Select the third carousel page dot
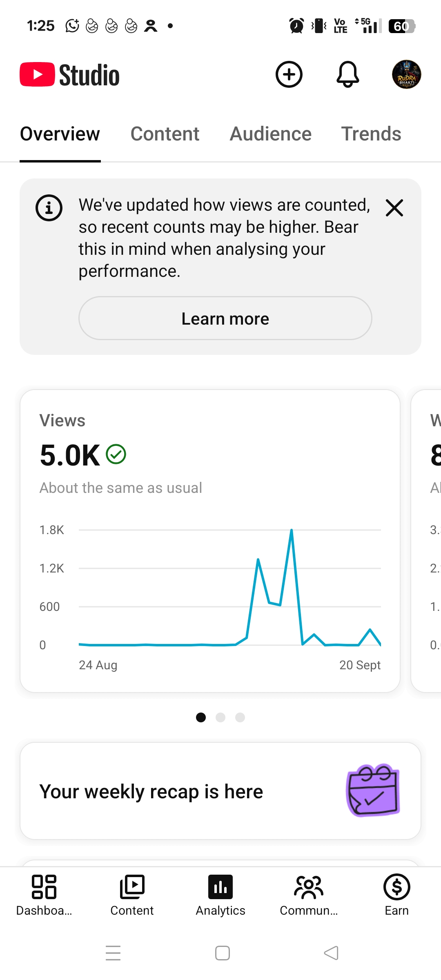This screenshot has height=980, width=441. pos(240,717)
